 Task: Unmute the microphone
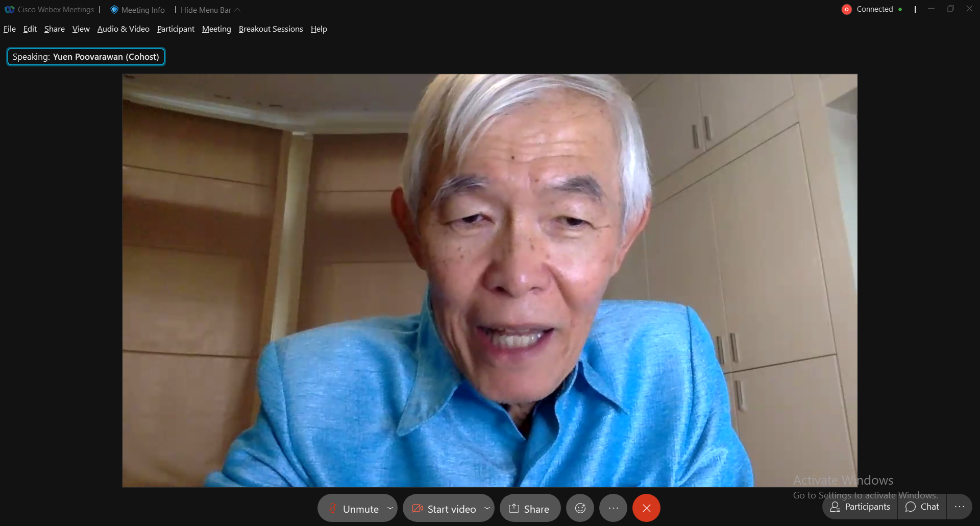[354, 509]
